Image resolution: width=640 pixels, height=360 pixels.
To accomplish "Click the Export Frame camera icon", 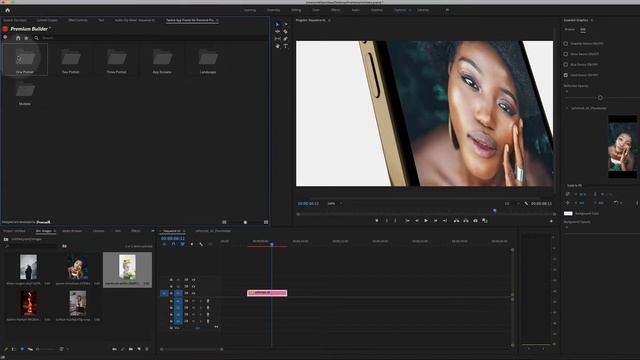I will coord(476,221).
